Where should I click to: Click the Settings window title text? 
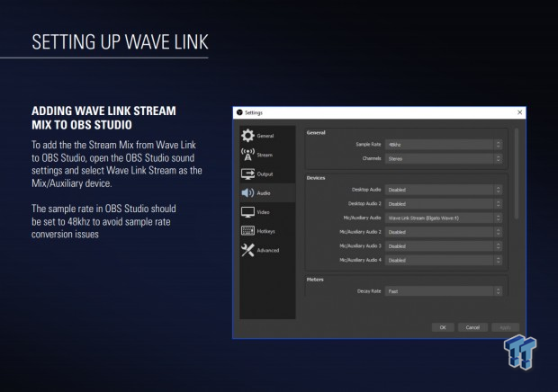click(x=254, y=112)
